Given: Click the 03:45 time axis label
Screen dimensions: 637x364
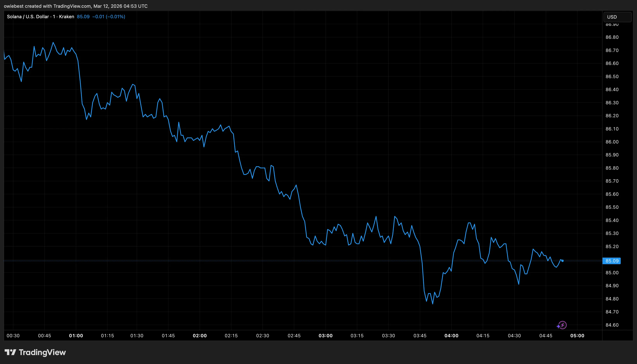Looking at the screenshot, I should point(420,336).
